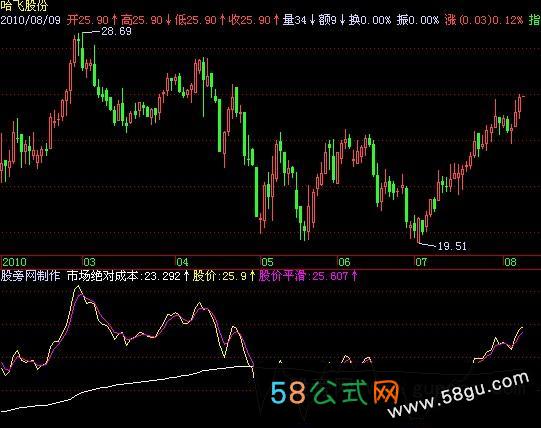541x428 pixels.
Task: Click the 28.69 high price label
Action: pos(116,31)
